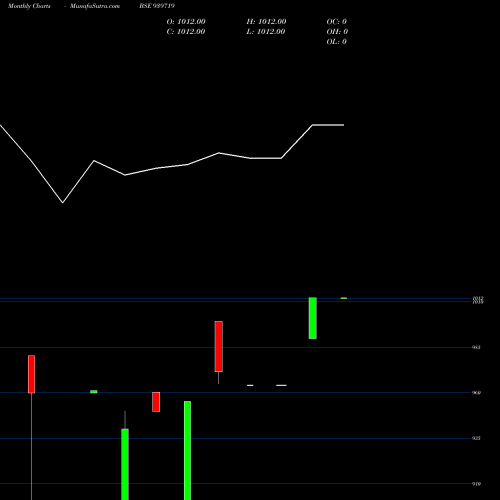Click the OH: 0 readout
Screen dimensions: 500x500
337,32
